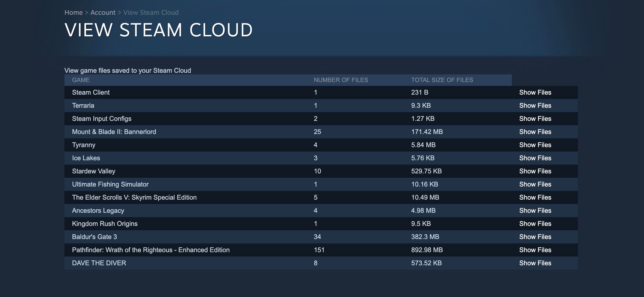Viewport: 644px width, 297px height.
Task: Select the TOTAL SIZE OF FILES column header
Action: point(442,80)
